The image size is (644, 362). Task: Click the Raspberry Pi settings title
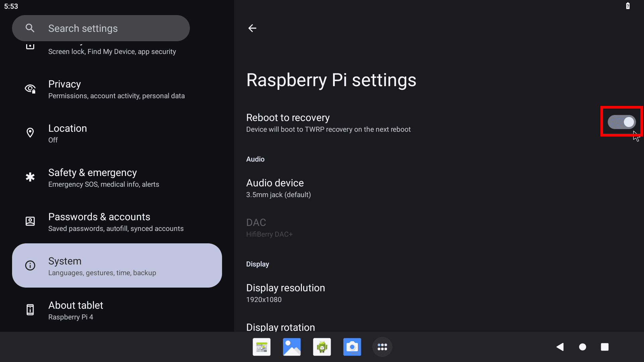point(331,80)
